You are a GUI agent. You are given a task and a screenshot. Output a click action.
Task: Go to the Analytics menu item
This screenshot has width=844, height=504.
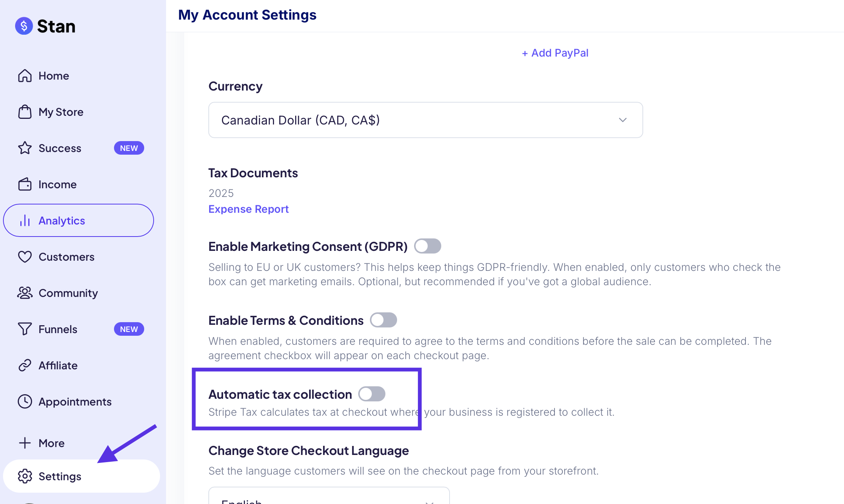click(79, 220)
